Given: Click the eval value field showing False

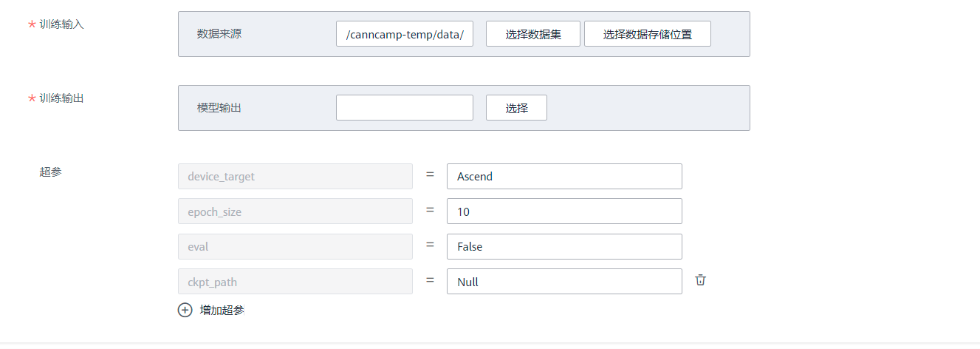Looking at the screenshot, I should coord(563,247).
